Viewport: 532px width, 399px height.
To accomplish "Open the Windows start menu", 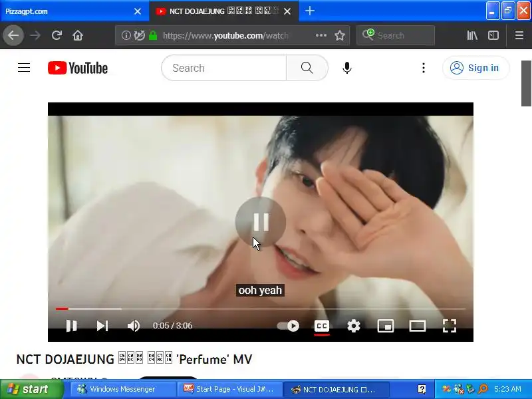I will pos(31,389).
